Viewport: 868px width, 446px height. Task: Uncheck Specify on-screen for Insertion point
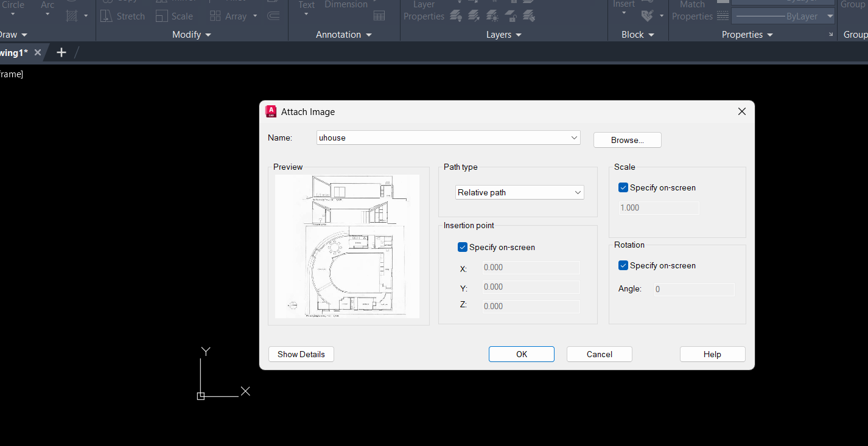(463, 247)
